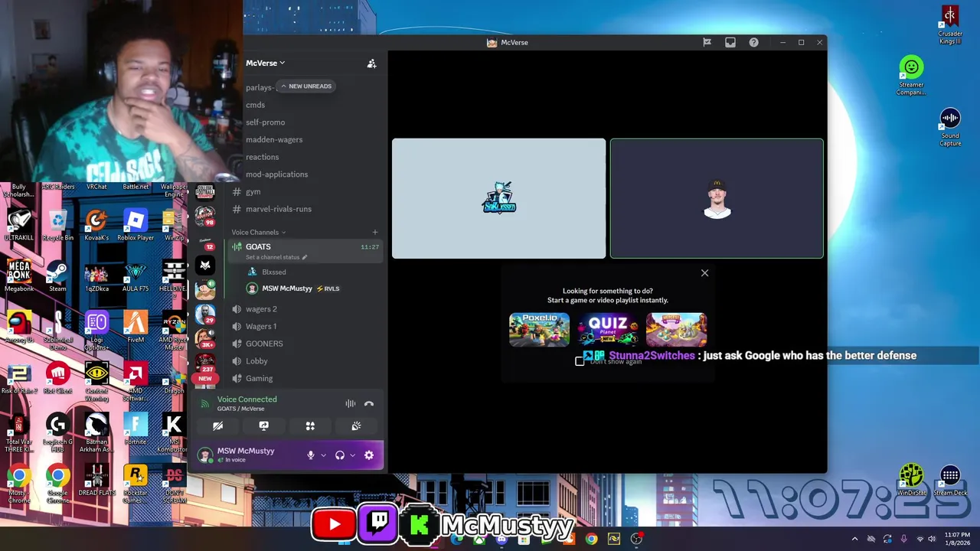980x551 pixels.
Task: Open soundboard icon in voice panel
Action: (356, 425)
